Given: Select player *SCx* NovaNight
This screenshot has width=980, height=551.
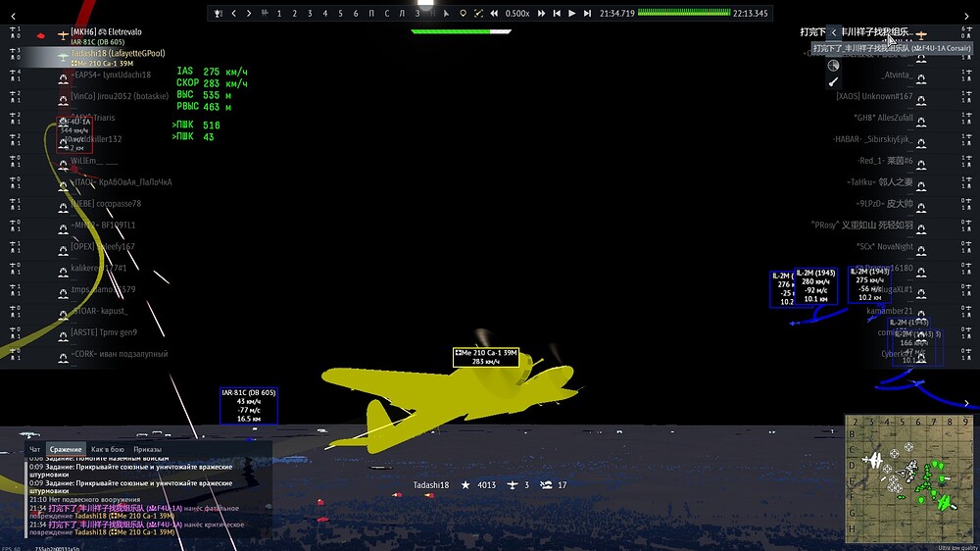Looking at the screenshot, I should pyautogui.click(x=884, y=247).
